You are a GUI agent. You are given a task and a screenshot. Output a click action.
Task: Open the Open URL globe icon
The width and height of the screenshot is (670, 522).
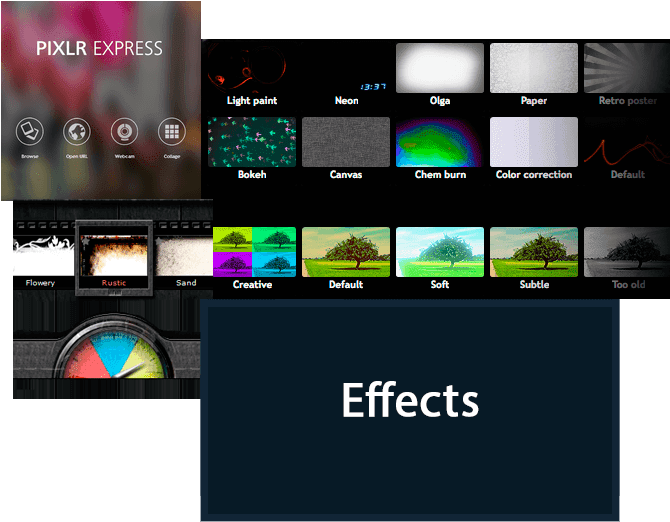(x=77, y=131)
